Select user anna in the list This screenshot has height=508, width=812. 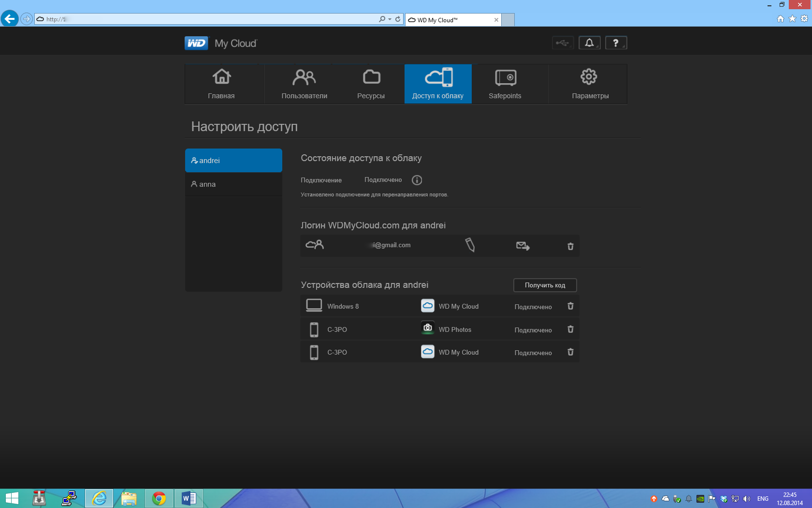pos(233,184)
